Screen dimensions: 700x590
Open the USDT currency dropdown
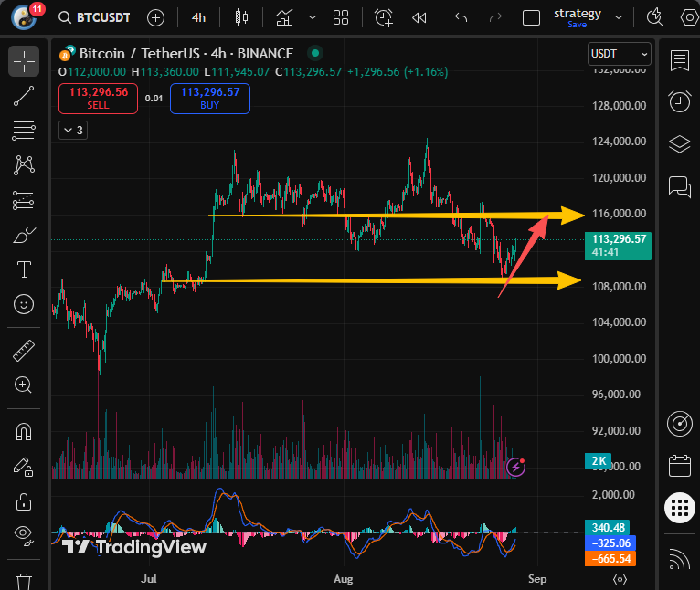coord(619,54)
